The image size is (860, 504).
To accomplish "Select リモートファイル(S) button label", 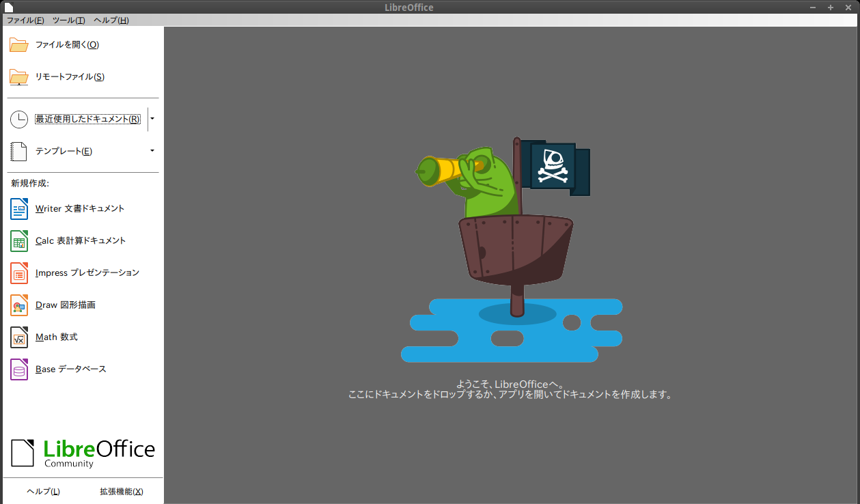I will pyautogui.click(x=70, y=77).
